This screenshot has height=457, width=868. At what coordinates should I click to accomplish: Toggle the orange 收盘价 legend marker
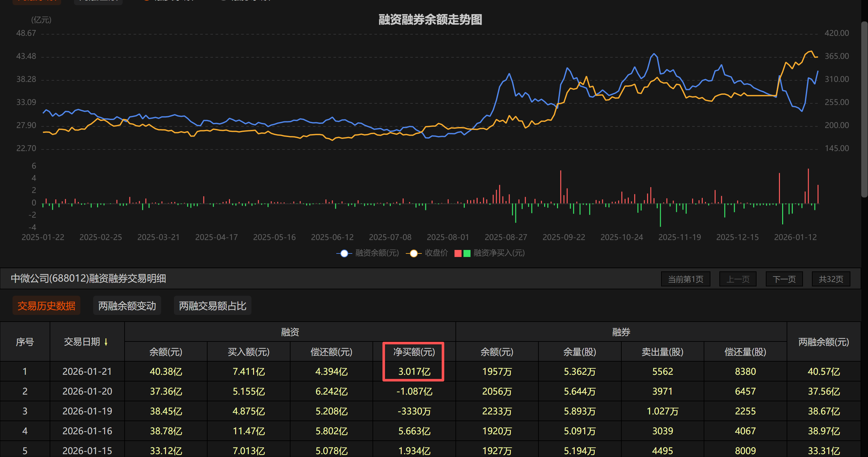[x=414, y=253]
